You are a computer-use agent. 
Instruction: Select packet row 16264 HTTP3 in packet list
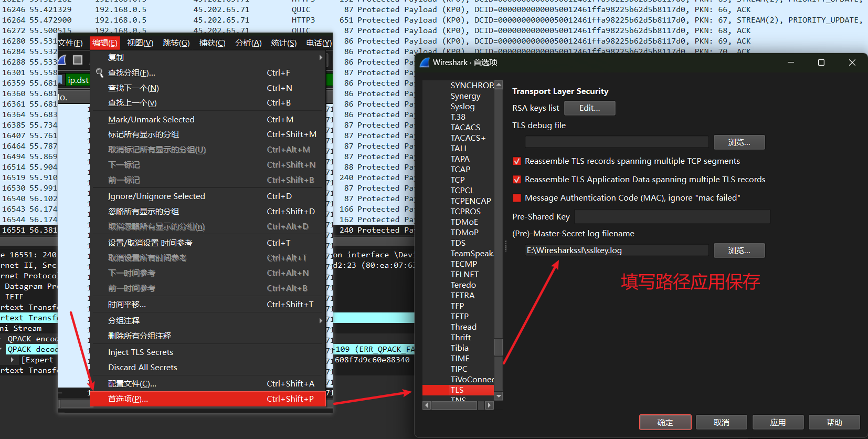tap(434, 20)
